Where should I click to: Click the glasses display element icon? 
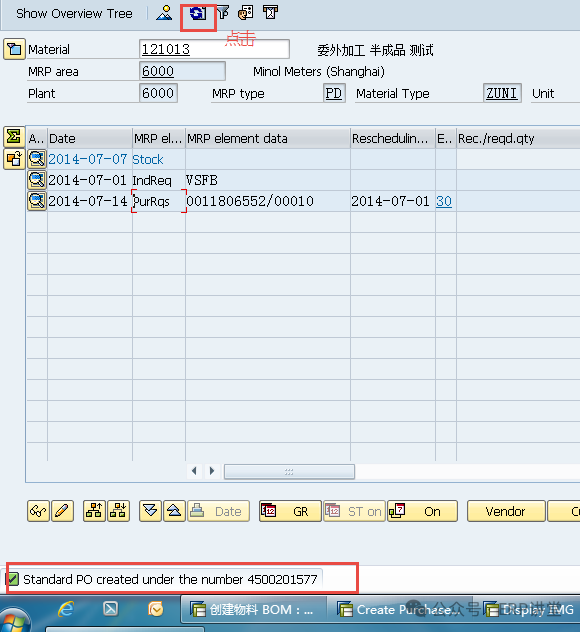click(38, 511)
